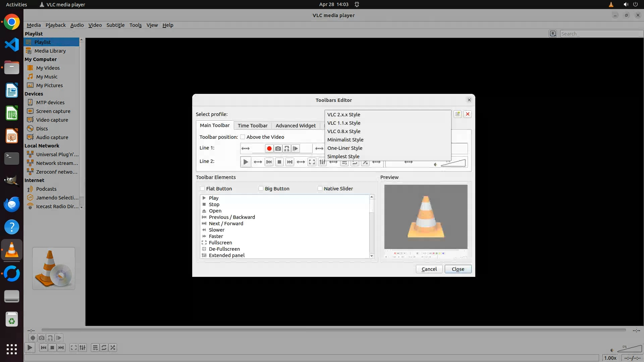Click the frame-by-frame icon in Line 1
This screenshot has height=362, width=644.
(295, 148)
